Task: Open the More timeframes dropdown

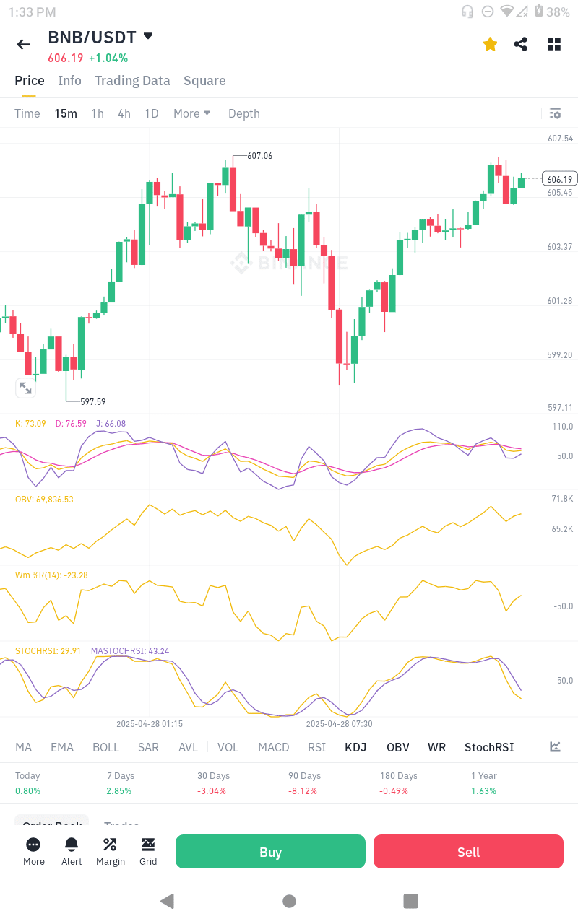Action: (191, 113)
